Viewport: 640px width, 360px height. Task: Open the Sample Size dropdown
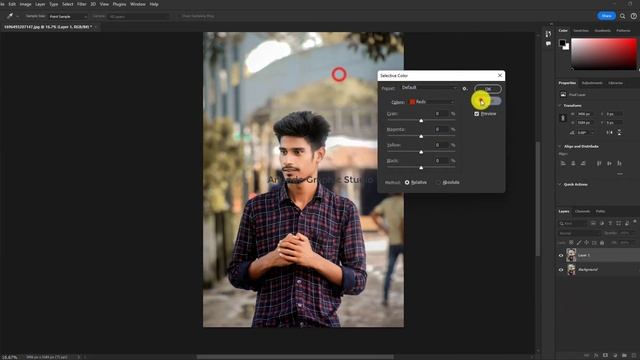[x=68, y=16]
